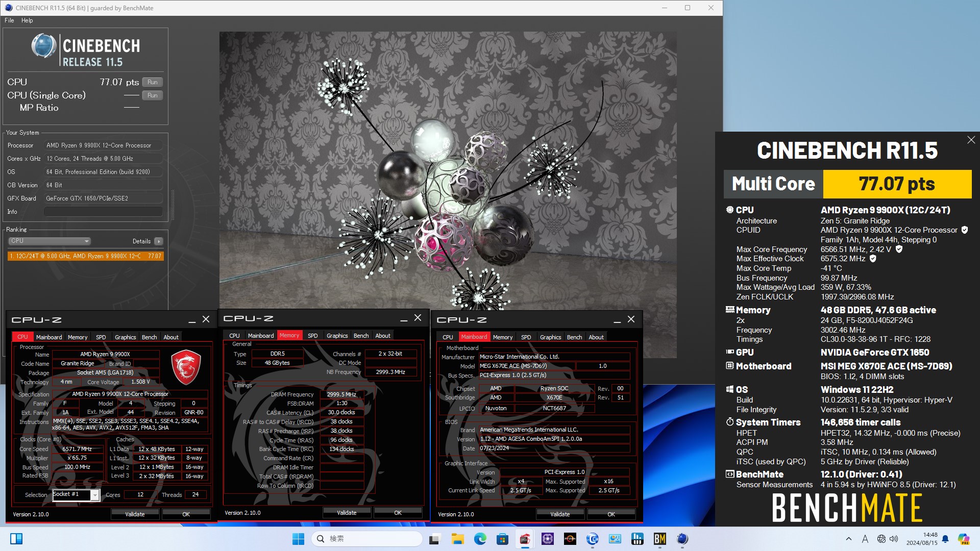Open HWiNFO bar-chart icon on taskbar
Viewport: 980px width, 551px height.
point(637,539)
